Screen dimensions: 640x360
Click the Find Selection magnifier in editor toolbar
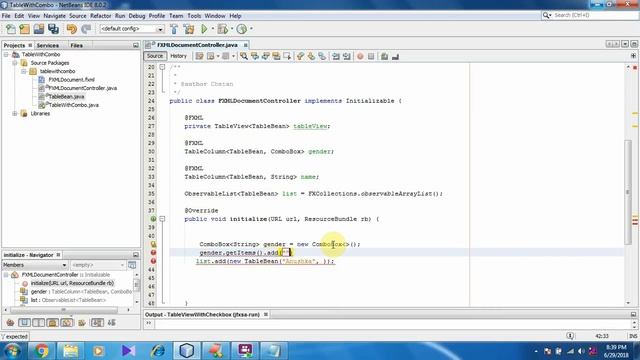click(244, 56)
